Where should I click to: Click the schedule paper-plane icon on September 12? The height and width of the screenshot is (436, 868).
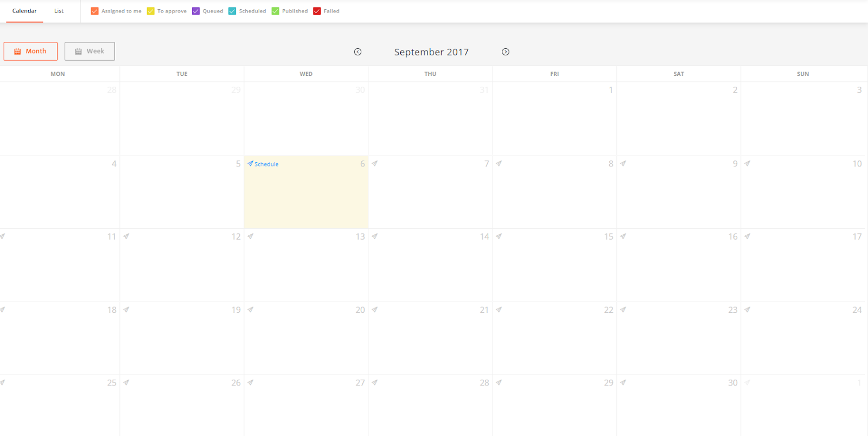pyautogui.click(x=126, y=236)
